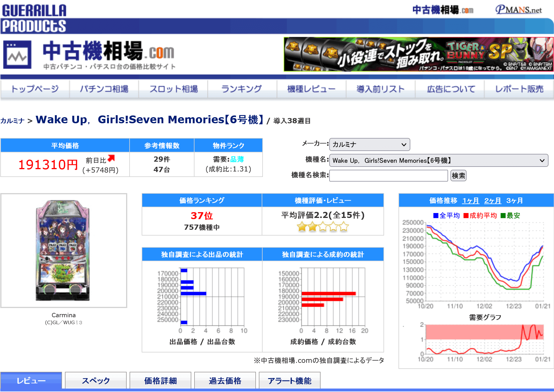Open the 機種名 machine name dropdown
Image resolution: width=554 pixels, height=392 pixels.
point(439,160)
